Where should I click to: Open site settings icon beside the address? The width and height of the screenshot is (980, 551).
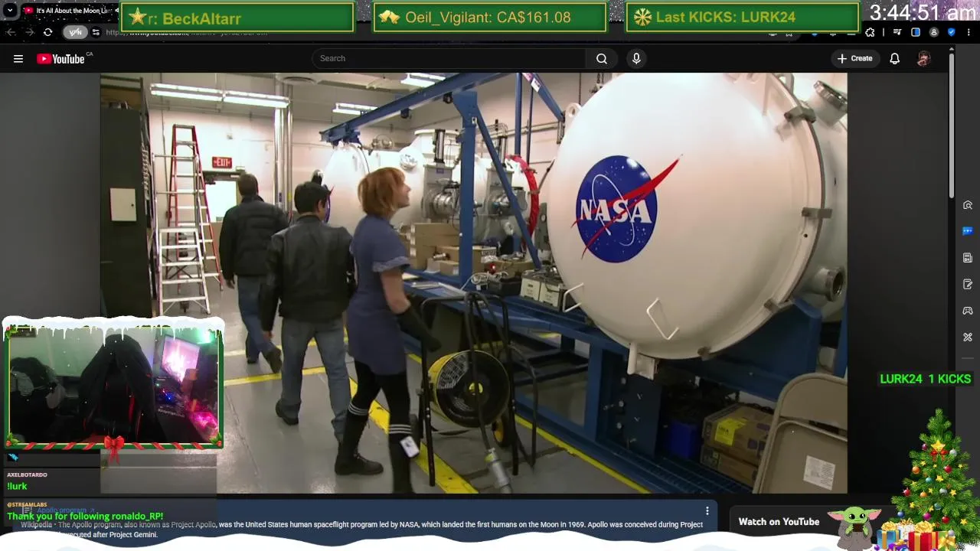pyautogui.click(x=96, y=32)
